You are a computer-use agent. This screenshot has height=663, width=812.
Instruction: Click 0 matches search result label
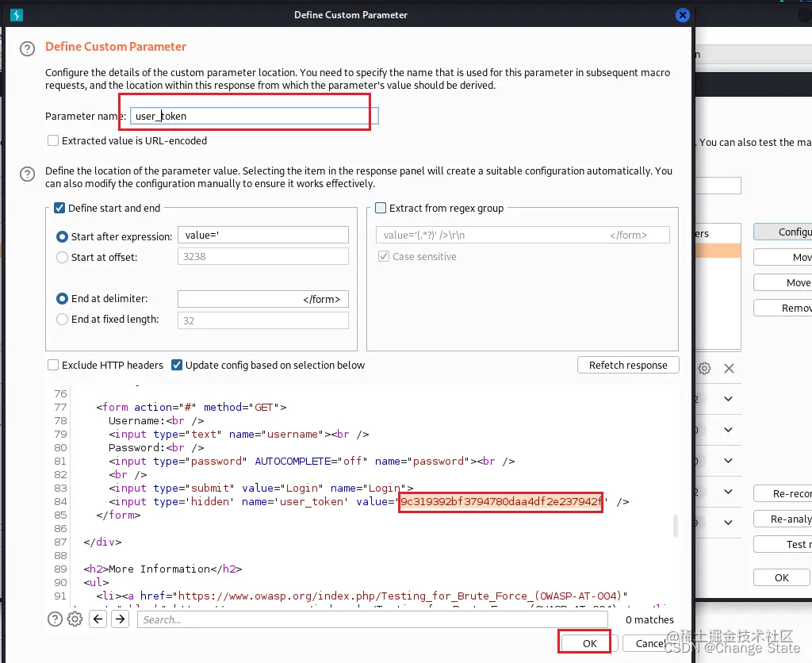pyautogui.click(x=649, y=619)
